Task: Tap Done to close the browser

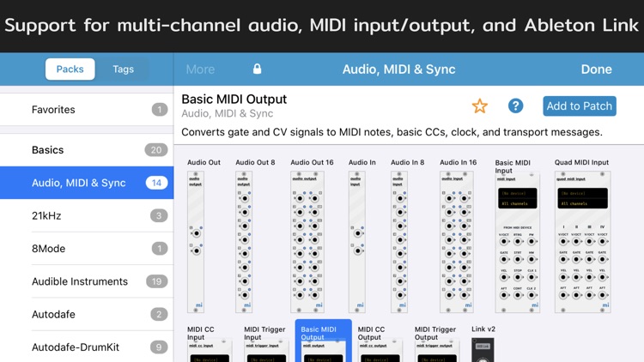Action: (x=597, y=69)
